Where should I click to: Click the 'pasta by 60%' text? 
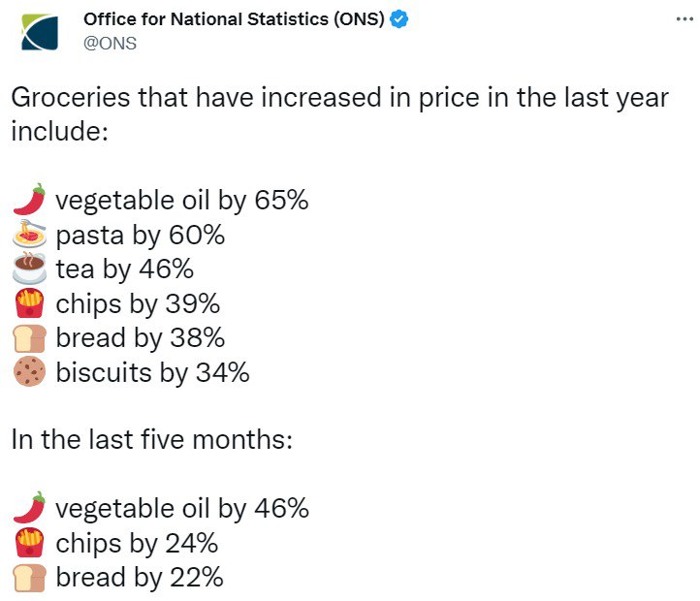141,235
